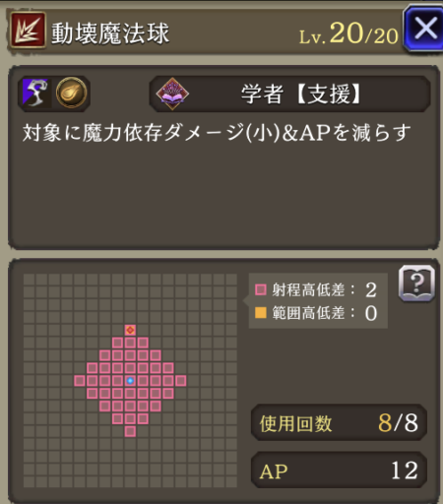Click the 使用回数 8/8 field
The width and height of the screenshot is (443, 504).
click(x=339, y=422)
